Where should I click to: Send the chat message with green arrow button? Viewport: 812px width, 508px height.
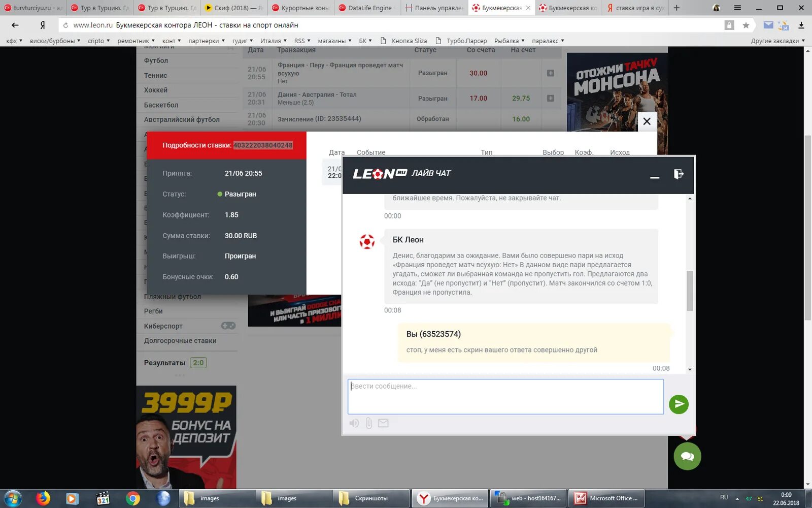coord(679,404)
